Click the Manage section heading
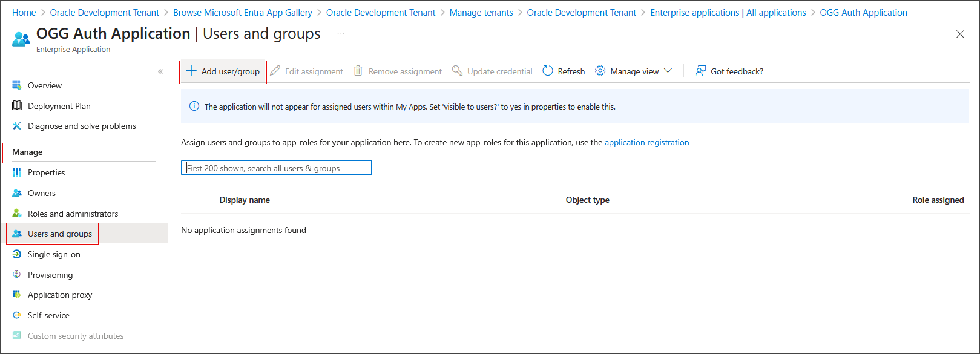The image size is (980, 354). coord(27,152)
